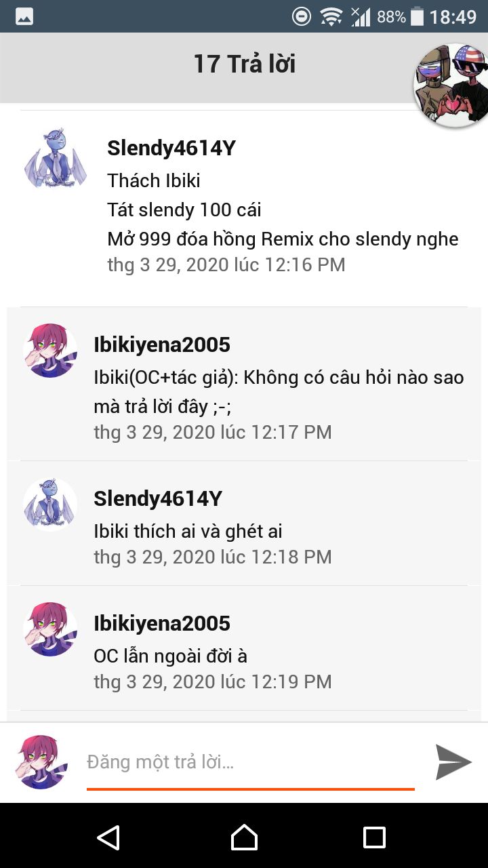Tap the '17 Trả lời' header title

244,64
